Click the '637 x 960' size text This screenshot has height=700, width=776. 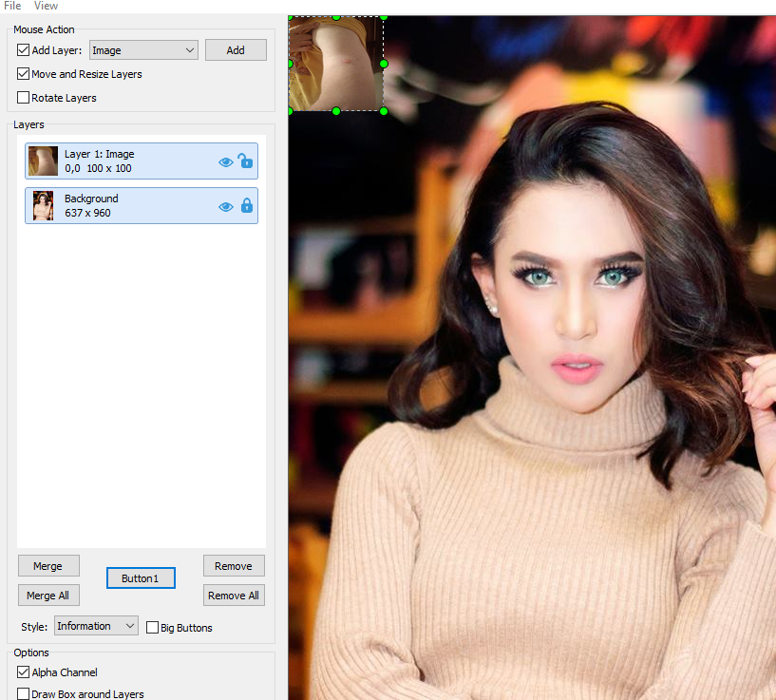pos(87,213)
